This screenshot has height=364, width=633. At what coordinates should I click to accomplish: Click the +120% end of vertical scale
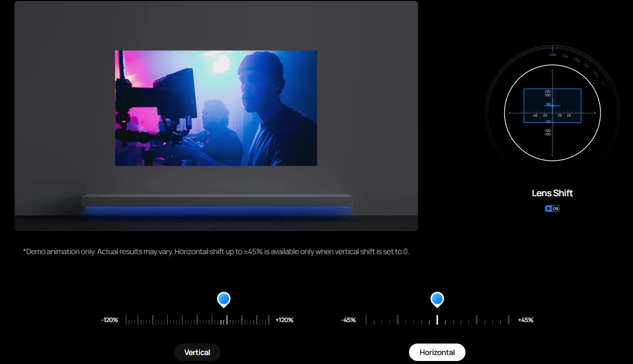pyautogui.click(x=284, y=320)
